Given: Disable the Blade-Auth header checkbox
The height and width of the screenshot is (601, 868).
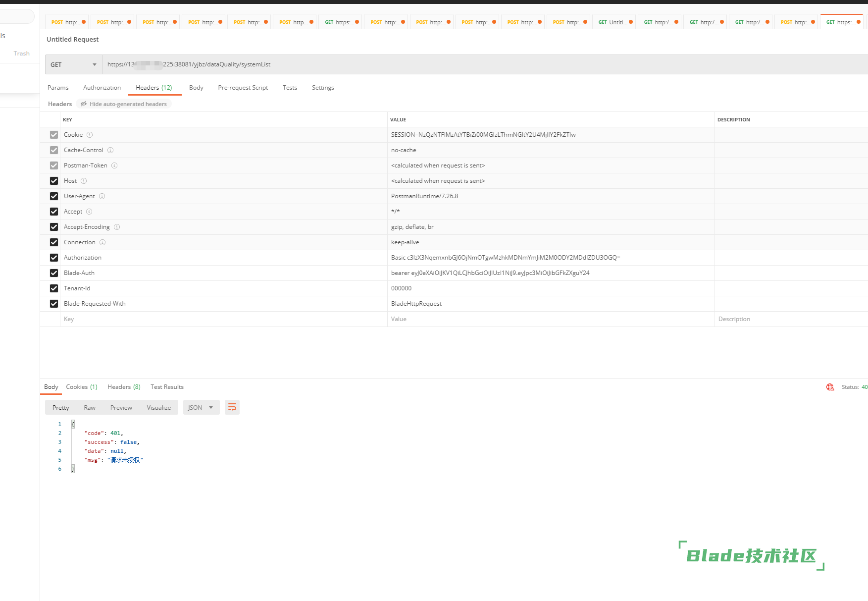Looking at the screenshot, I should (54, 273).
